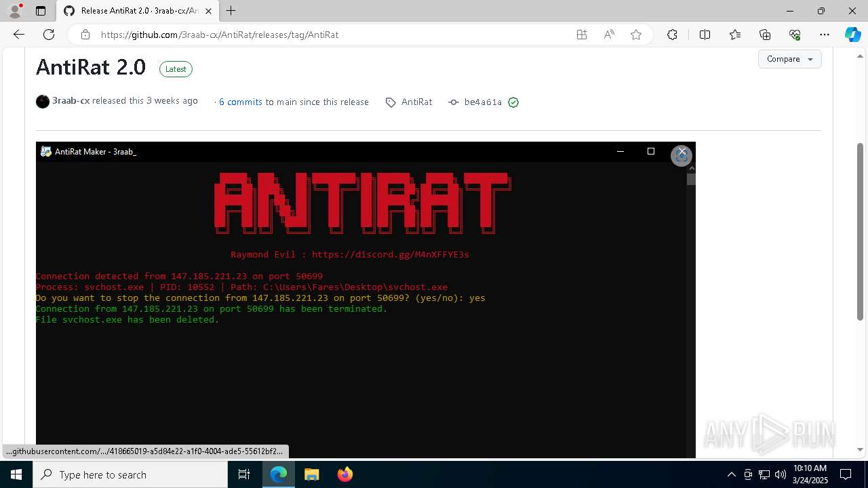View site information lock icon

coord(85,35)
